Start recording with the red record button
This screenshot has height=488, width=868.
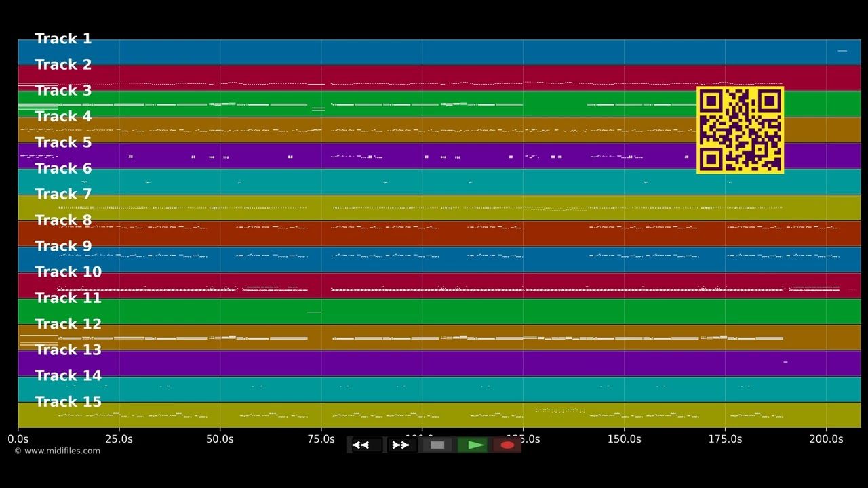pyautogui.click(x=507, y=445)
